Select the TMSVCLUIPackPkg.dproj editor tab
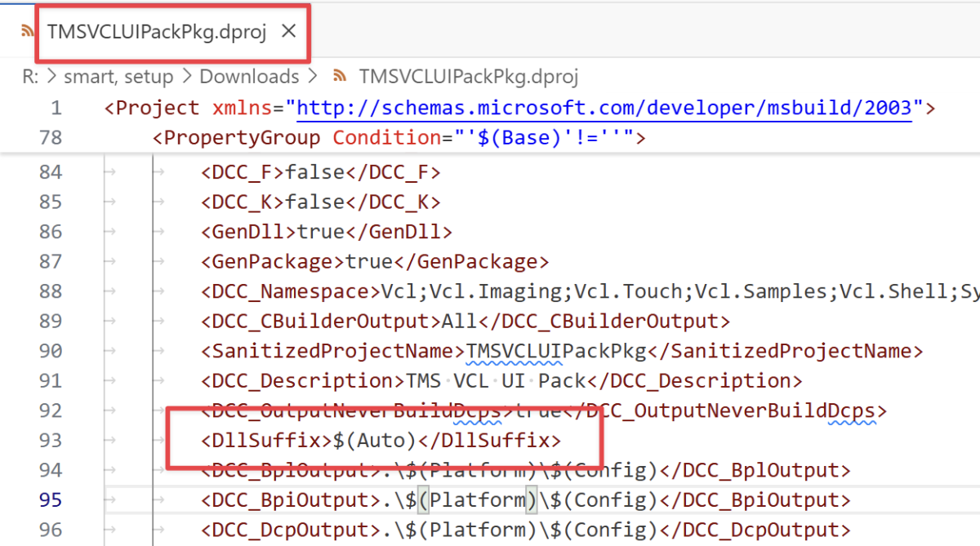980x546 pixels. (157, 32)
